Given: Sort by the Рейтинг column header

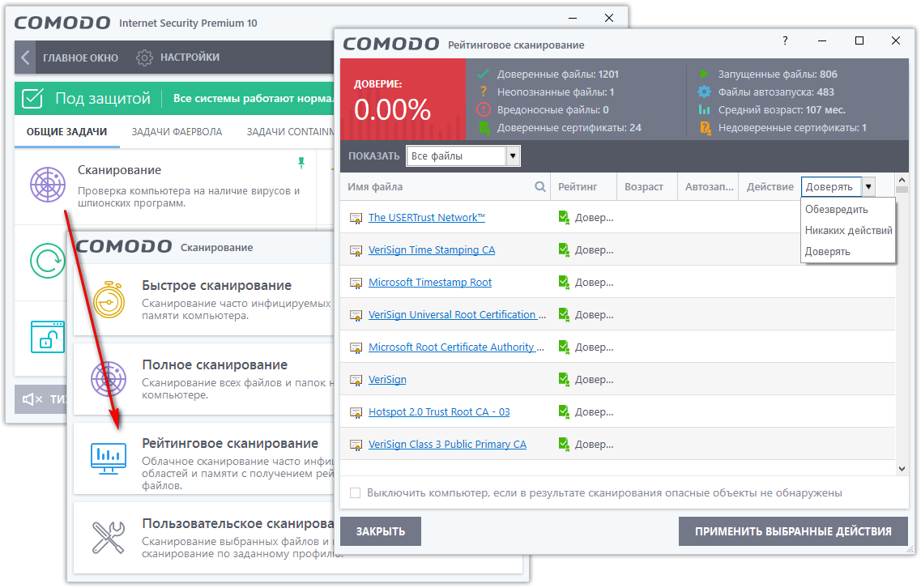Looking at the screenshot, I should (583, 187).
